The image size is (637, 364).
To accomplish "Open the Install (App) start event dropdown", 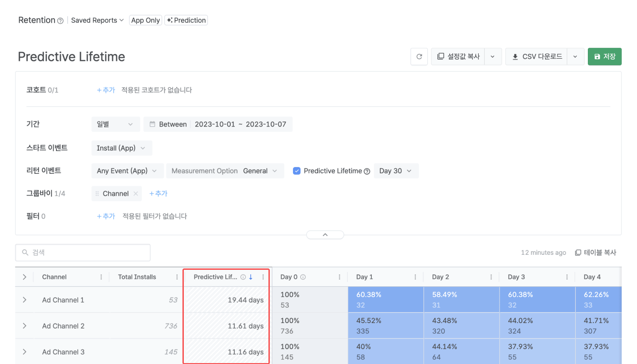I will [x=121, y=148].
